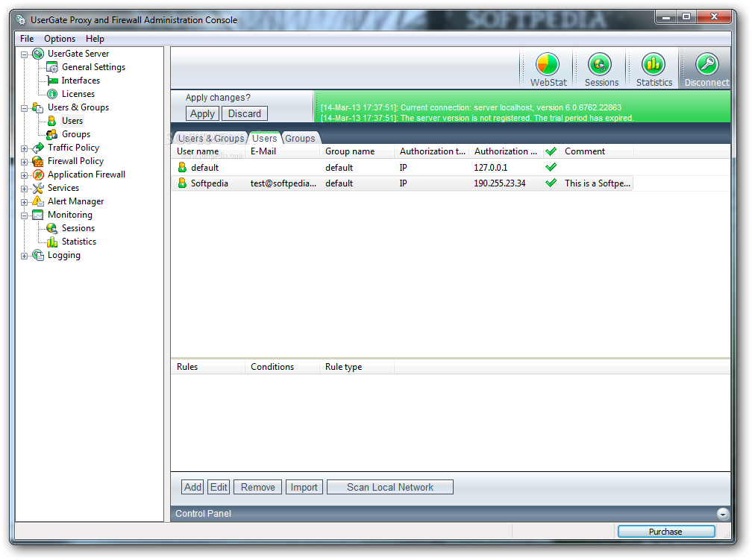The width and height of the screenshot is (752, 560).
Task: Click the user icon beside Softpedia
Action: (182, 183)
